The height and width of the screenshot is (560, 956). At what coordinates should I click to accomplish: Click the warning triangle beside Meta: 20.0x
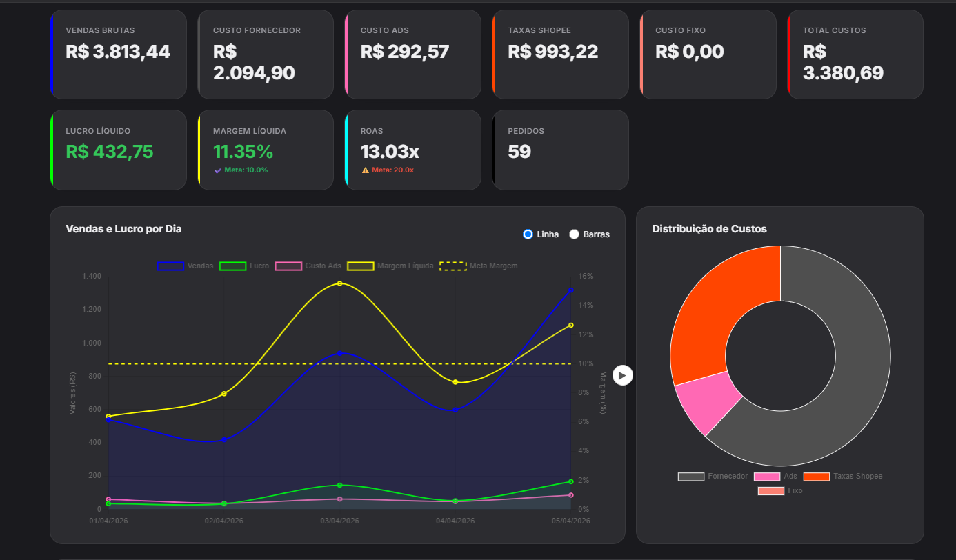point(366,170)
